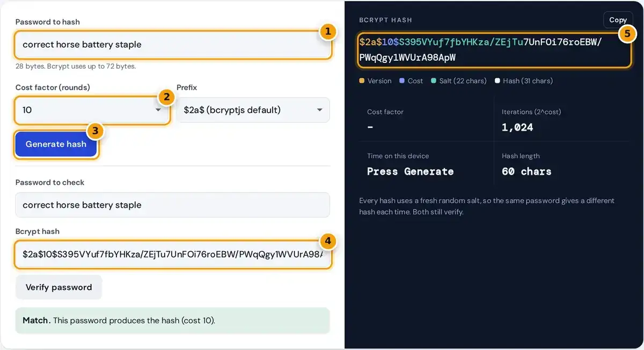Click the Cost factor dash value
Viewport: 644px width, 350px height.
coord(370,127)
